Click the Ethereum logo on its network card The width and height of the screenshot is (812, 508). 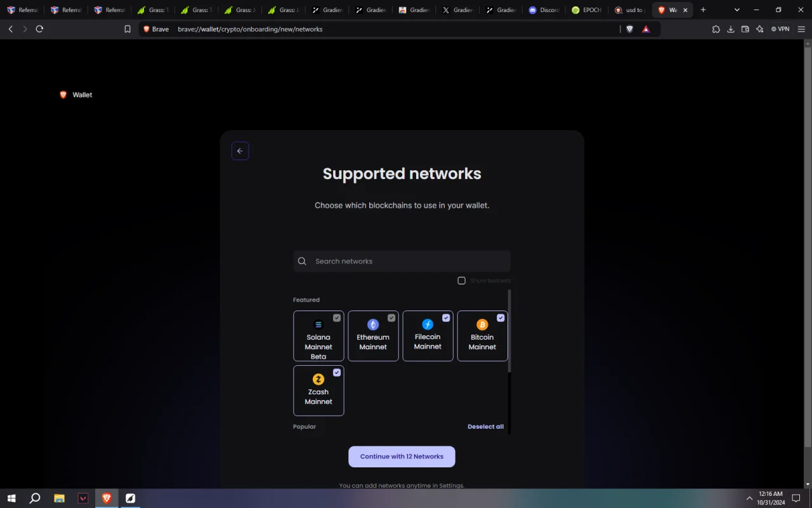[373, 324]
